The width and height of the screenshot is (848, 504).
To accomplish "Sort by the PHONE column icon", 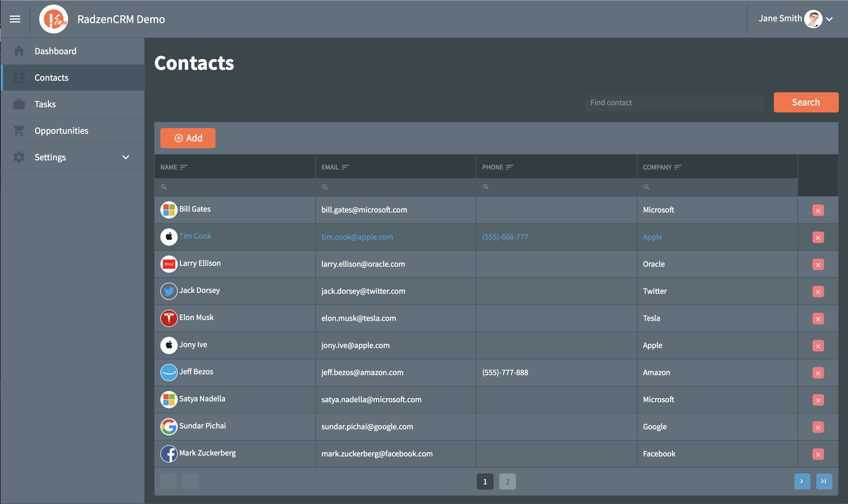I will click(x=509, y=167).
